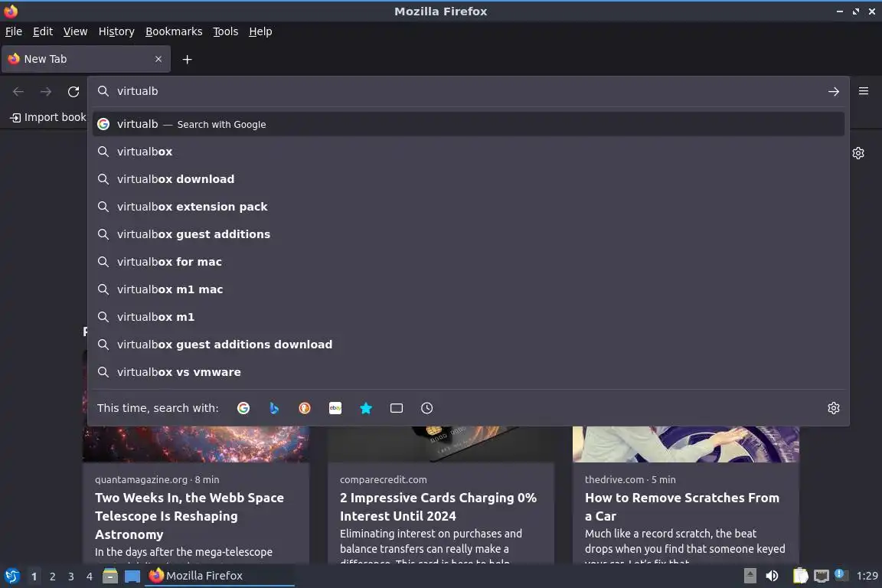Open the Edit menu

point(43,31)
